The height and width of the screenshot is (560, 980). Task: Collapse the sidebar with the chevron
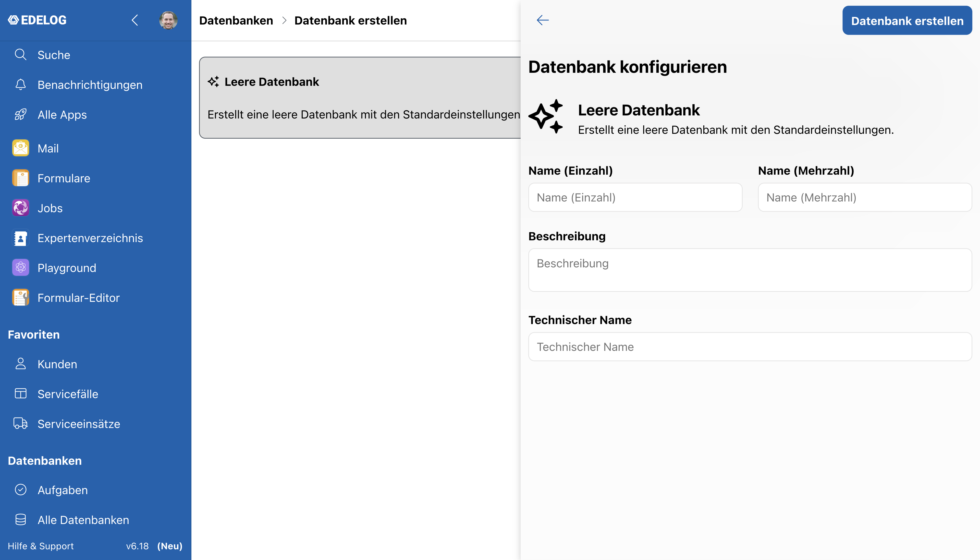pos(134,20)
